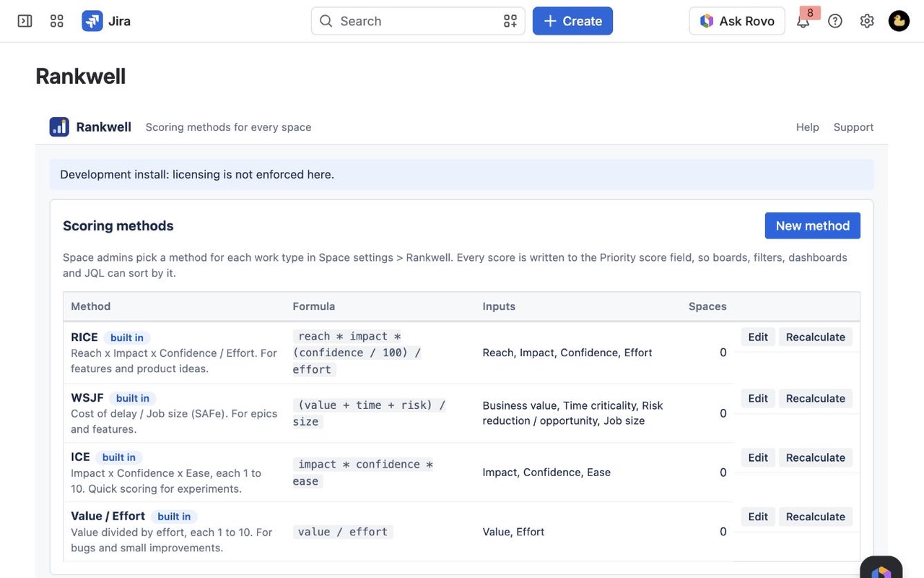
Task: Click 'Reach, Impact, Confidence, Effort' inputs cell
Action: (x=567, y=353)
